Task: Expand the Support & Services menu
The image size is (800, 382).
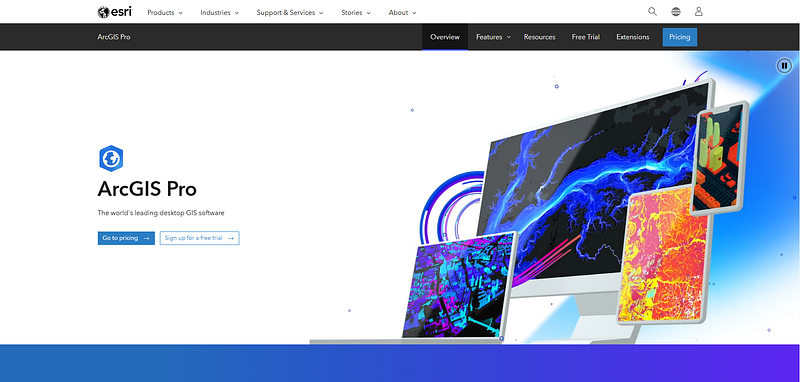Action: coord(290,13)
